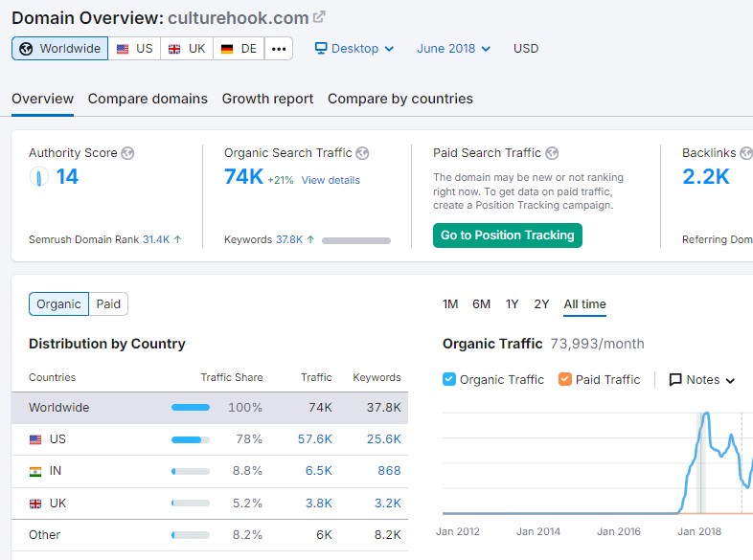Screen dimensions: 753x560
Task: Click Keywords gray position distribution bar
Action: click(356, 240)
